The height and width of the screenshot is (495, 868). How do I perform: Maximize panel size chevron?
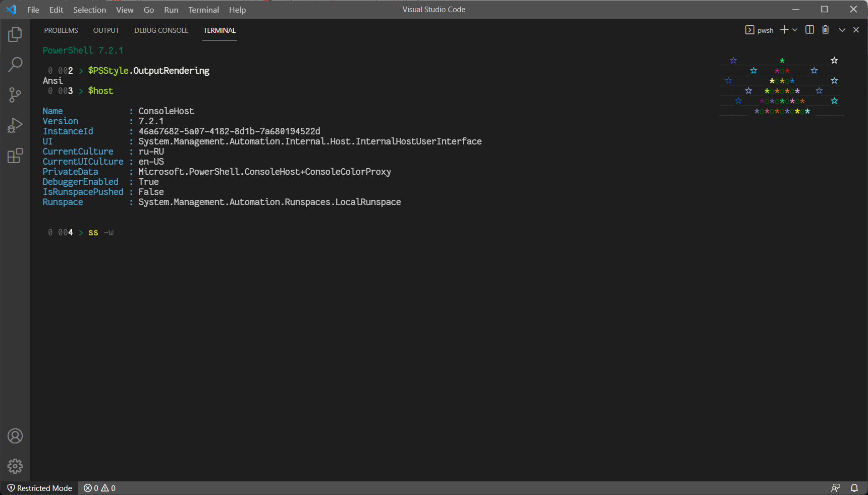click(842, 30)
